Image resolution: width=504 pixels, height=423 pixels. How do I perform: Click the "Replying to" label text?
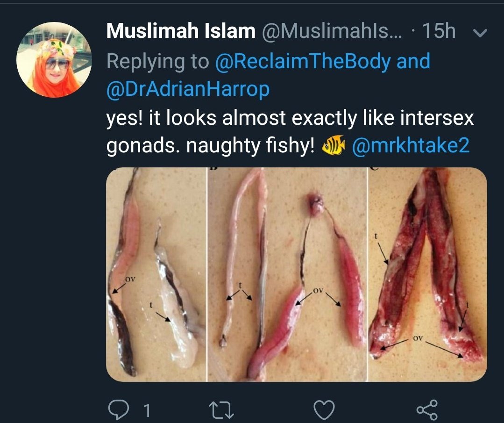(x=158, y=61)
